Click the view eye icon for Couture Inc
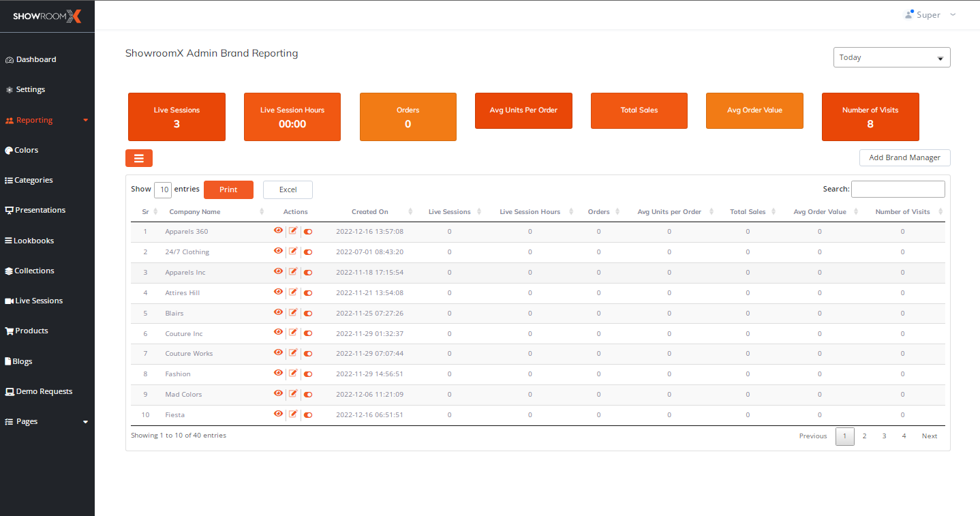980x516 pixels. tap(278, 333)
